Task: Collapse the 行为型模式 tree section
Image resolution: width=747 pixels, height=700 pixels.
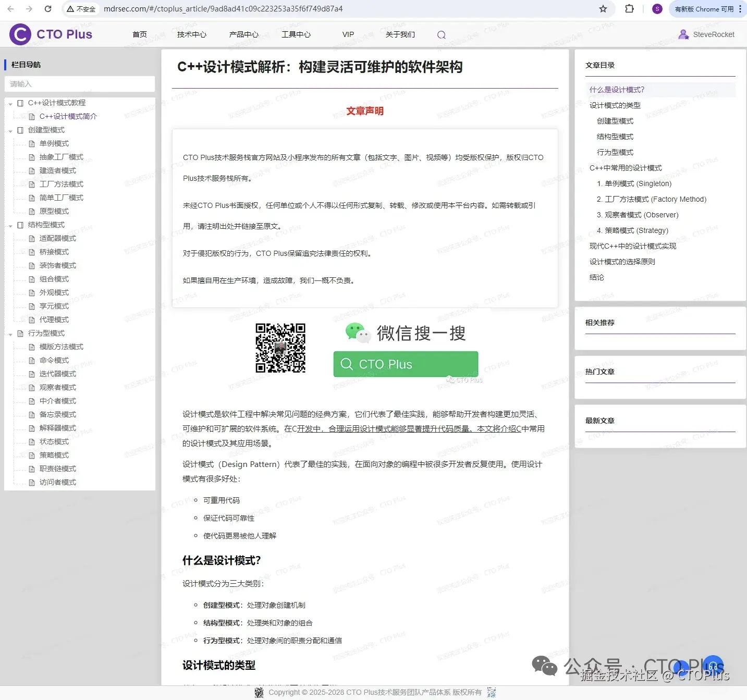Action: (x=10, y=333)
